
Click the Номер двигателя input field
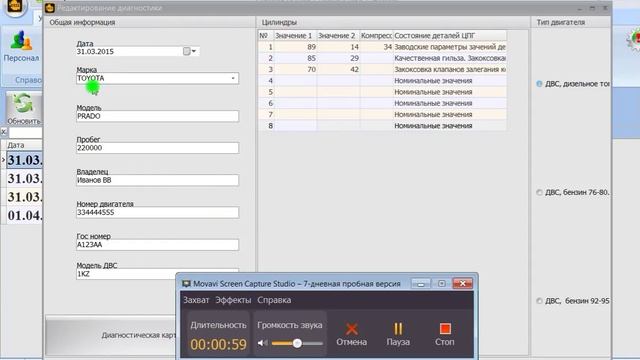click(x=157, y=212)
